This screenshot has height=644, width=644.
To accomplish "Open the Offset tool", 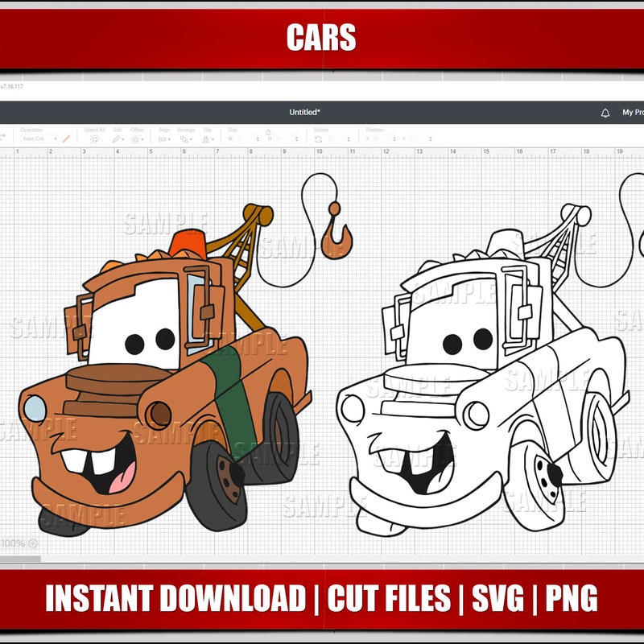I will 135,138.
